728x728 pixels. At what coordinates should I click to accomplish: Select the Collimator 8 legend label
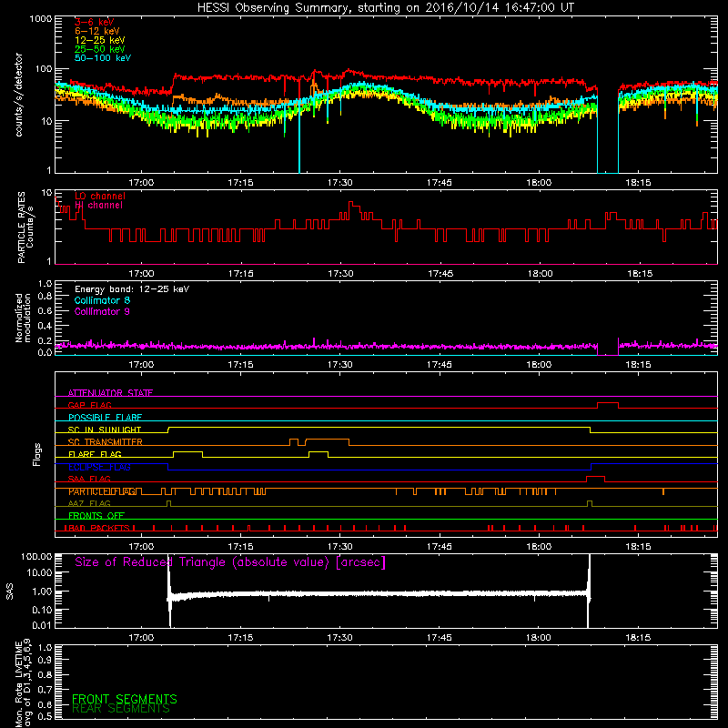point(102,300)
